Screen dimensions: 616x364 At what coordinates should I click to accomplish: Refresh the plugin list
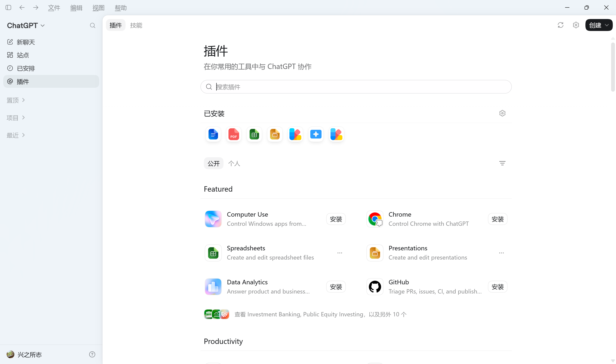561,25
